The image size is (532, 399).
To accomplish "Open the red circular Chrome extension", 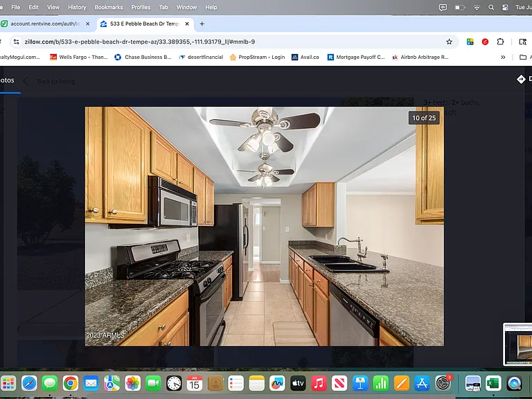I will (485, 42).
